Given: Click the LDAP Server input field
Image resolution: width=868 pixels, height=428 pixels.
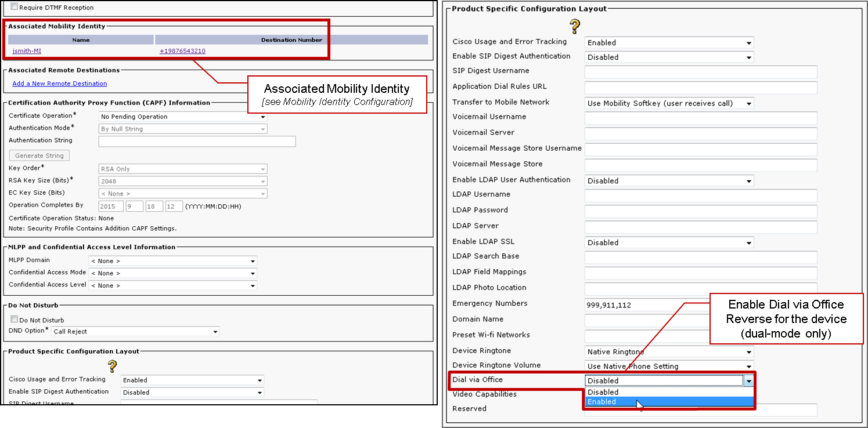Looking at the screenshot, I should (701, 227).
